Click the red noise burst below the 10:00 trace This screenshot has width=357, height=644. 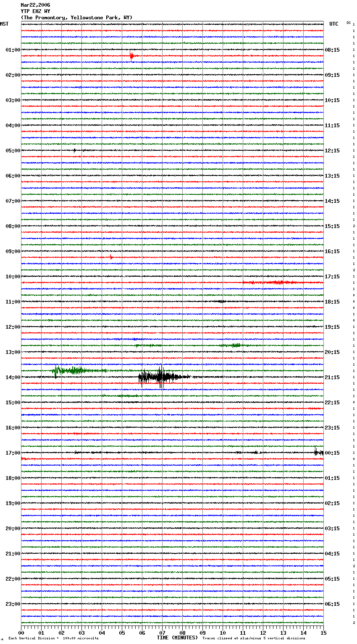(x=271, y=283)
